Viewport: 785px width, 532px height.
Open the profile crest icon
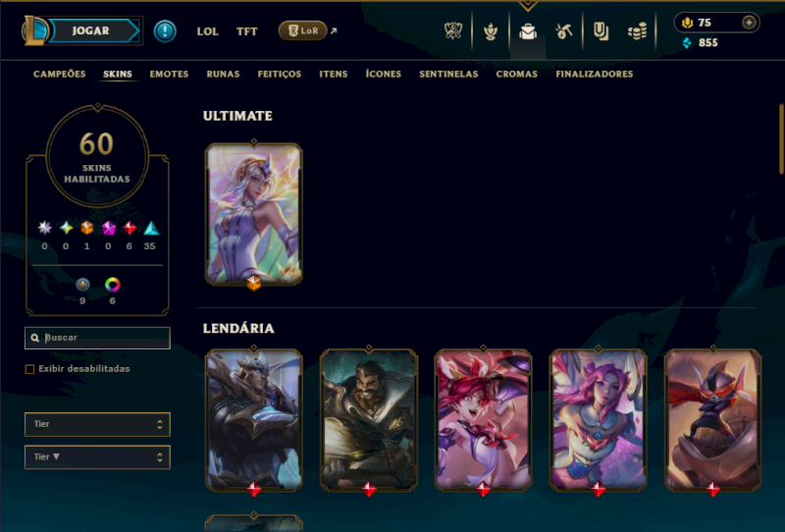click(491, 31)
